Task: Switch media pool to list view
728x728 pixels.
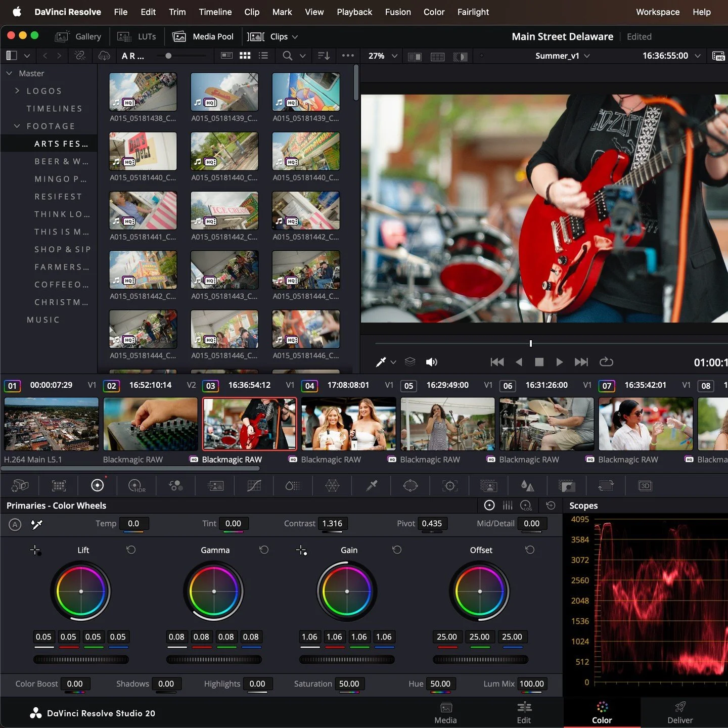Action: (263, 56)
